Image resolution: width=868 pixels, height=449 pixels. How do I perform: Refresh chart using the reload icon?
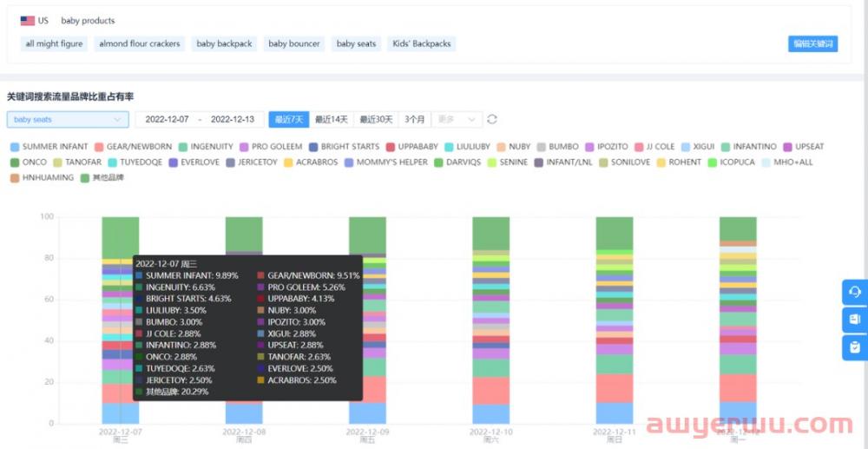pyautogui.click(x=492, y=119)
